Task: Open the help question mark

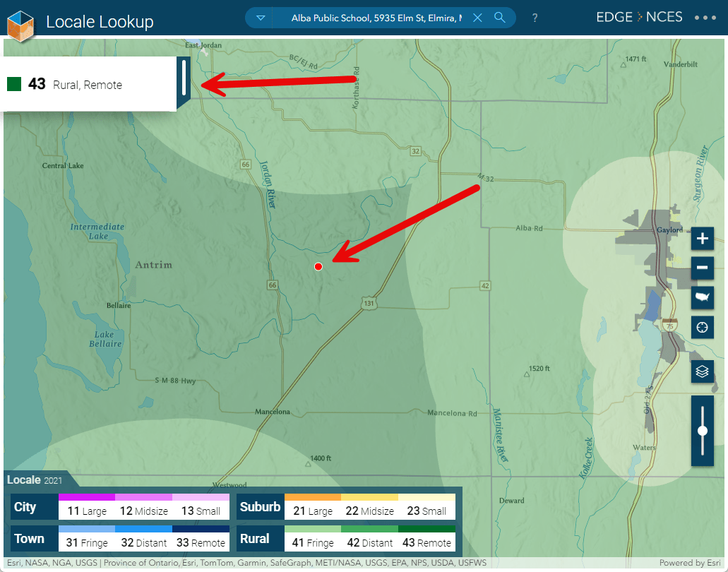Action: (x=535, y=18)
